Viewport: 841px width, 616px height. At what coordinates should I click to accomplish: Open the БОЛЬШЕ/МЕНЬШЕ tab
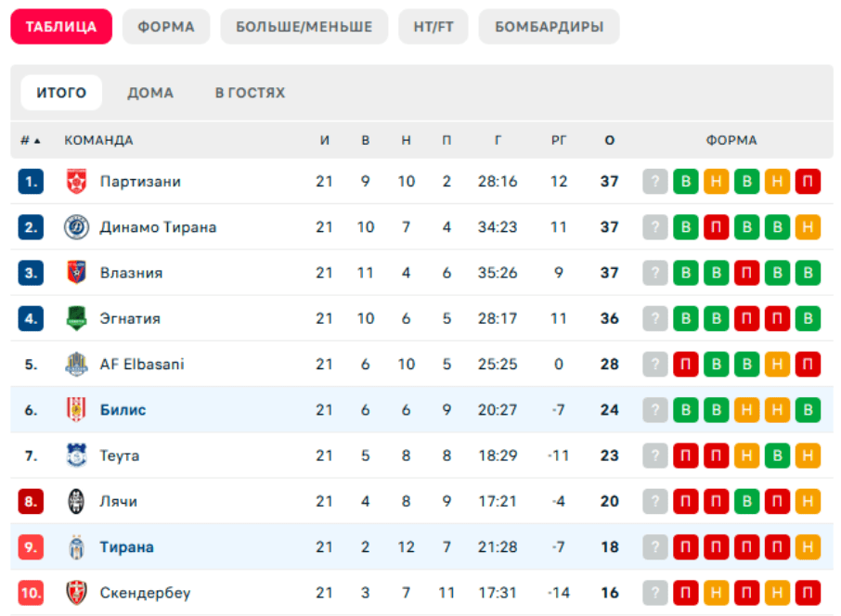304,27
